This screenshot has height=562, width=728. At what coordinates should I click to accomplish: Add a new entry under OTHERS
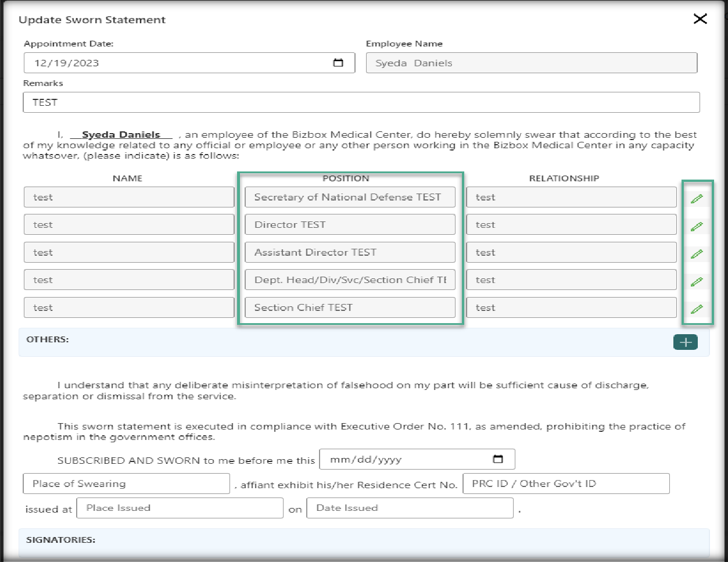685,342
